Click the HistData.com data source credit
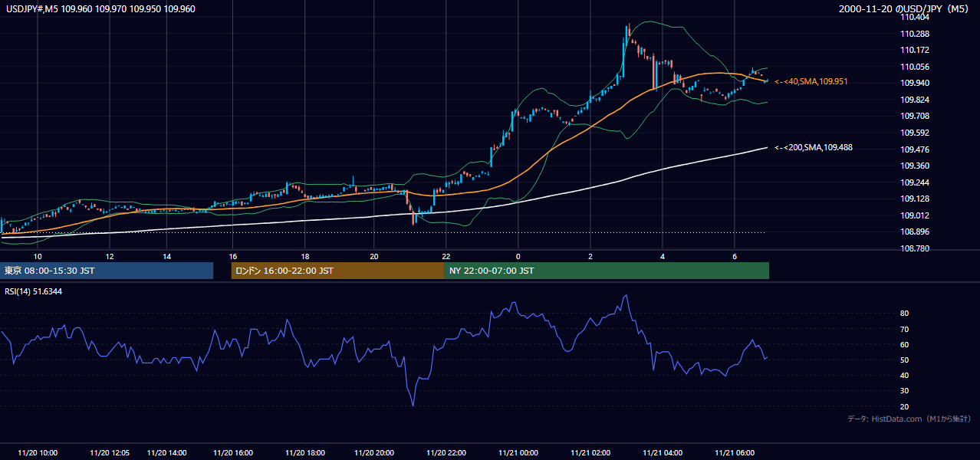Screen dimensions: 980x460 909,419
